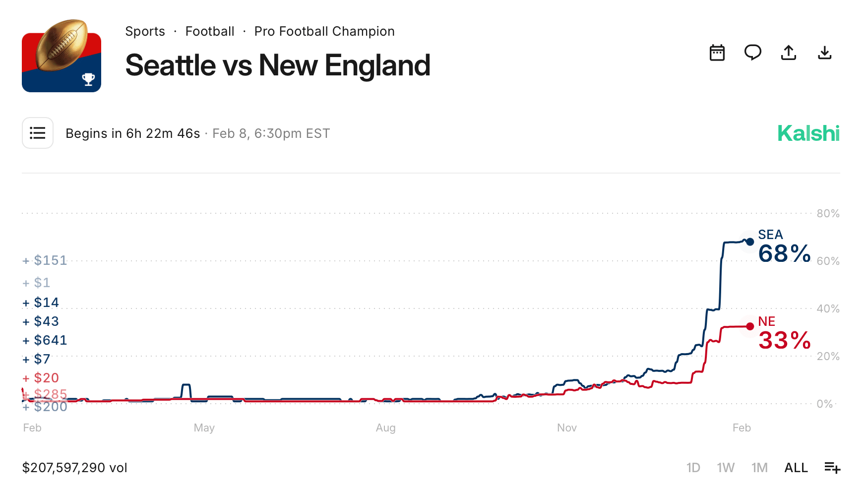Expand the Kalshi logo link
Viewport: 868px width, 490px height.
pos(808,133)
